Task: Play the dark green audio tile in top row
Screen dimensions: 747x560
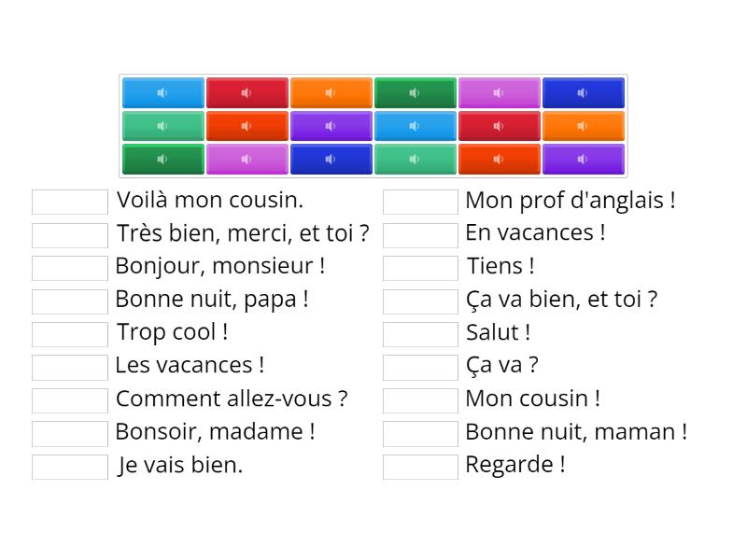Action: click(415, 93)
